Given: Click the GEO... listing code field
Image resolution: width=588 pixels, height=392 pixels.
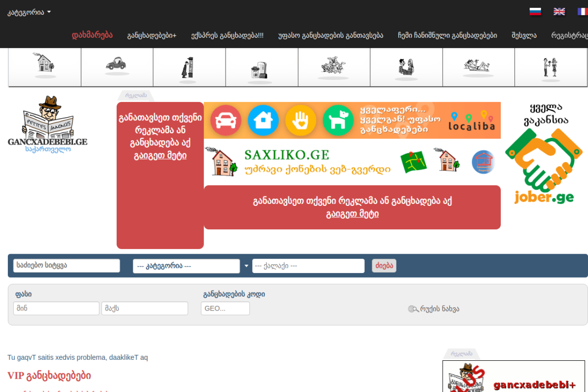Looking at the screenshot, I should click(x=226, y=308).
